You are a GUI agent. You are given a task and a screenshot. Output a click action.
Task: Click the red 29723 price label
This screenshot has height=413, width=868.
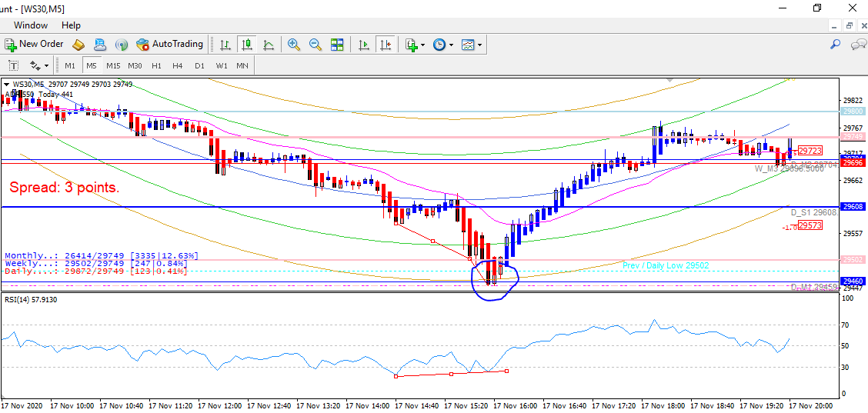[810, 151]
